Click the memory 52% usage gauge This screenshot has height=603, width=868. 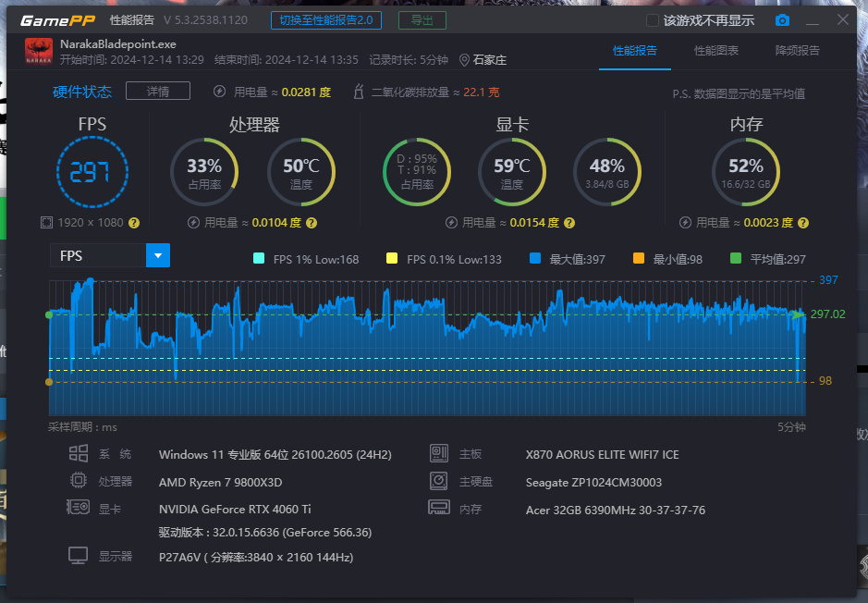(x=746, y=172)
